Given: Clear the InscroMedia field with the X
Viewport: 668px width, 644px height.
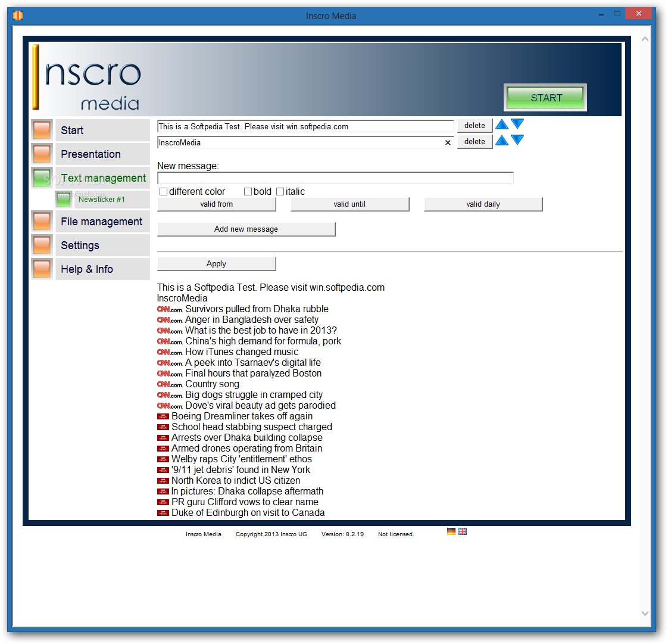Looking at the screenshot, I should click(448, 142).
